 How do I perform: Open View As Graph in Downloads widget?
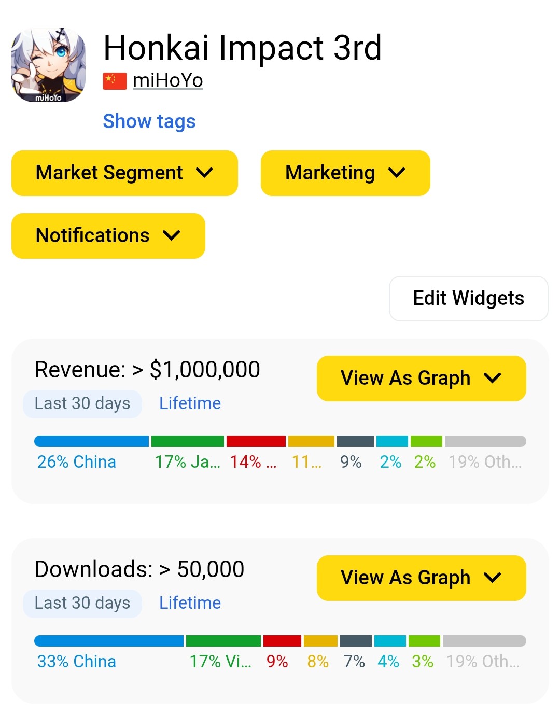422,578
